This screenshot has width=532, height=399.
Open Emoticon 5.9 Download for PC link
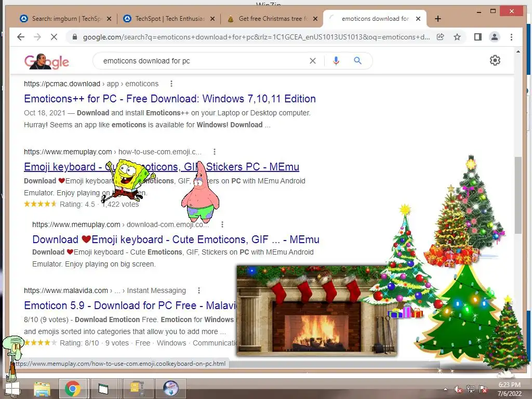(130, 305)
